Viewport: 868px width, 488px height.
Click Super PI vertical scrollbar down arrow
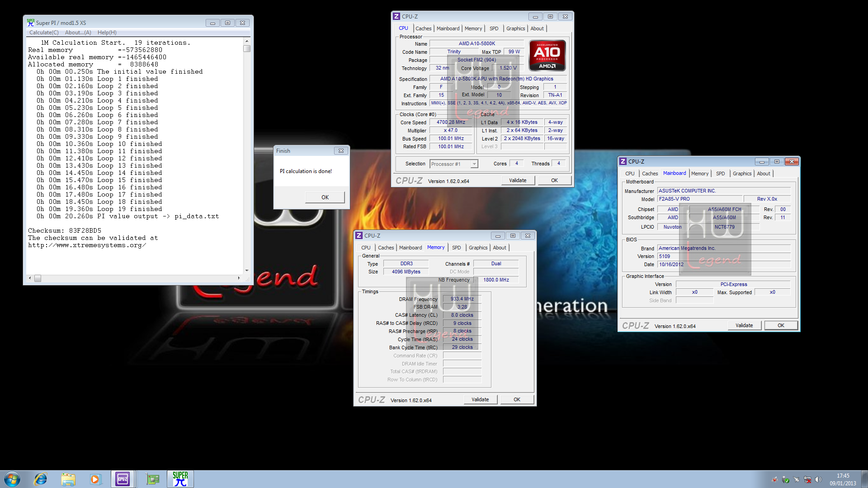tap(247, 270)
